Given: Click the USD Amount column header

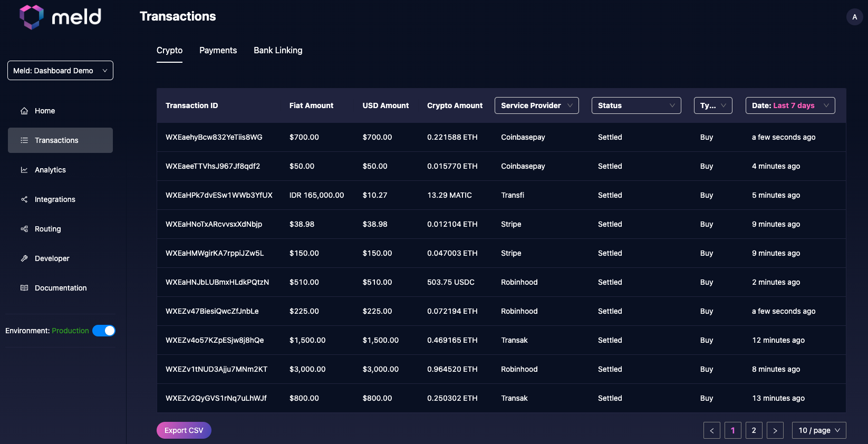Looking at the screenshot, I should point(385,105).
